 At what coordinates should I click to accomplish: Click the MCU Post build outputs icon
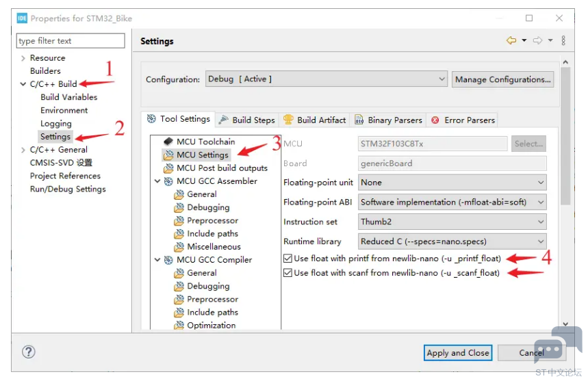[x=168, y=168]
